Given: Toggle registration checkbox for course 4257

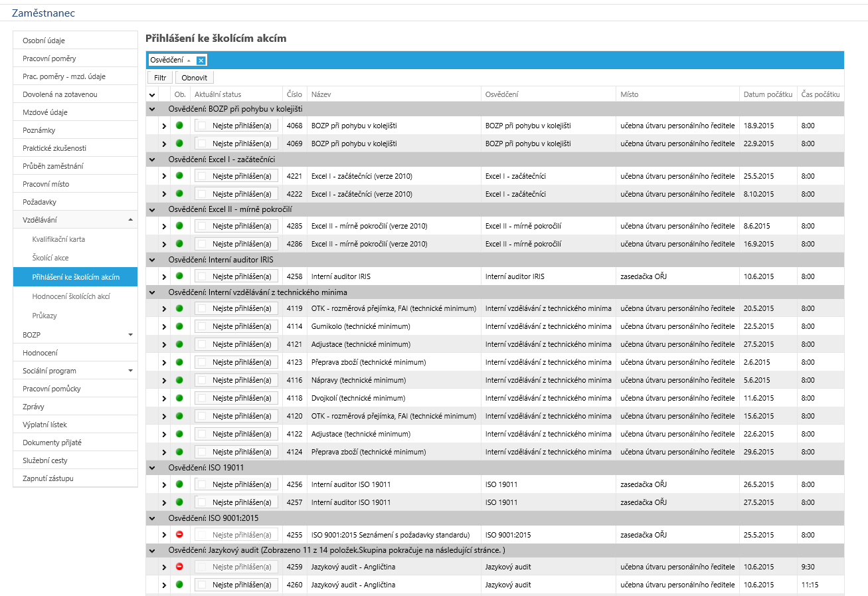Looking at the screenshot, I should [x=202, y=502].
